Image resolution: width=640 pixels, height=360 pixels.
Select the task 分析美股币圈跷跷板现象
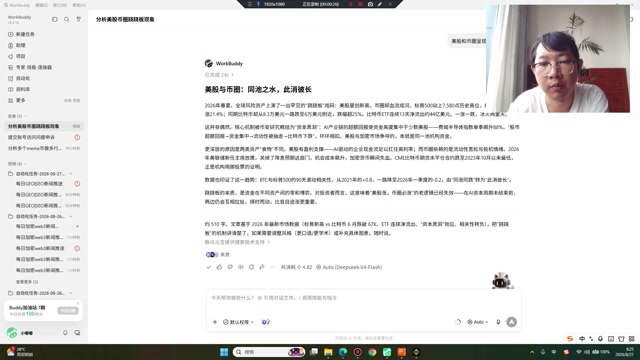pos(44,126)
